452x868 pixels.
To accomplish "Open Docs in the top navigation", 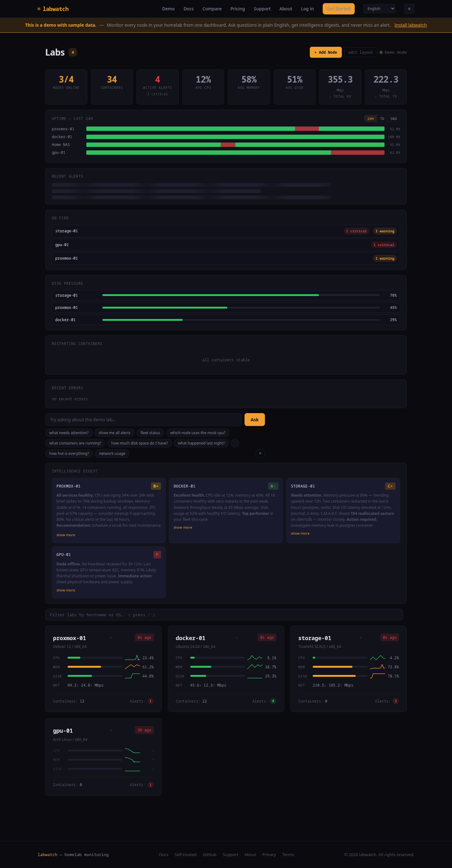I will click(x=188, y=9).
